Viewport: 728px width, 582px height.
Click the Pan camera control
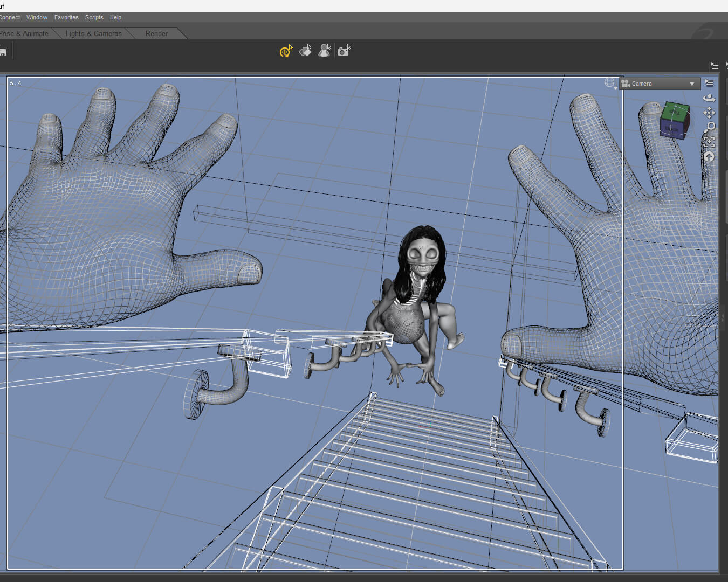point(709,112)
